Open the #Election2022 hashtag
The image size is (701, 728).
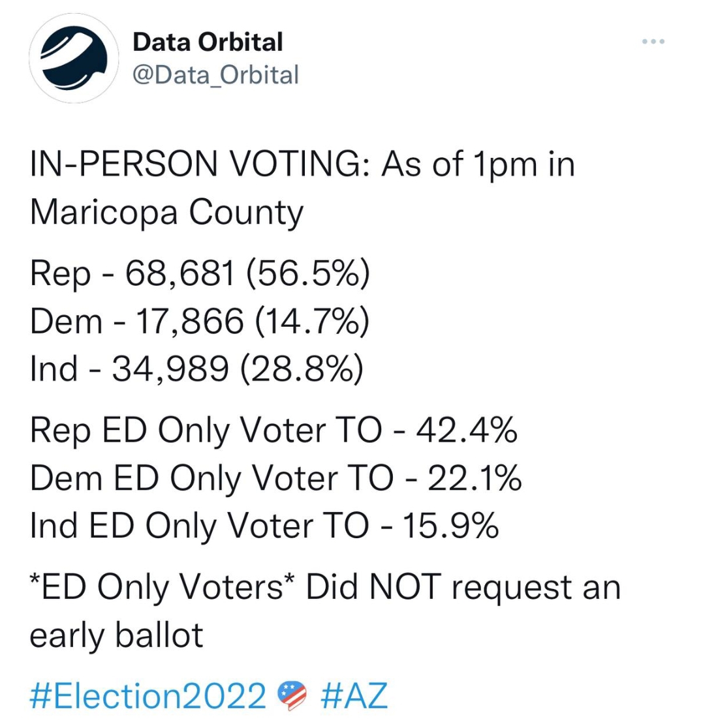148,695
